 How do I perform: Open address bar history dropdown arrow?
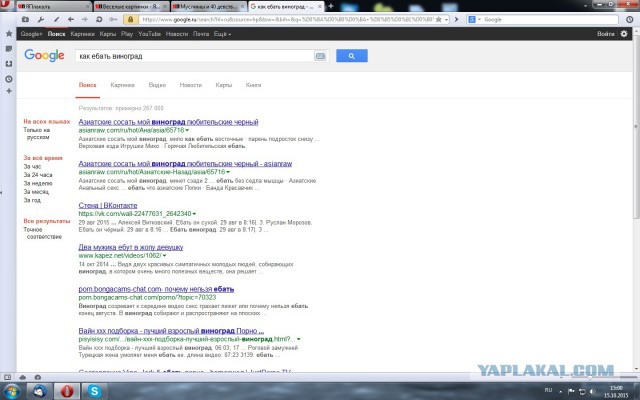pyautogui.click(x=446, y=19)
